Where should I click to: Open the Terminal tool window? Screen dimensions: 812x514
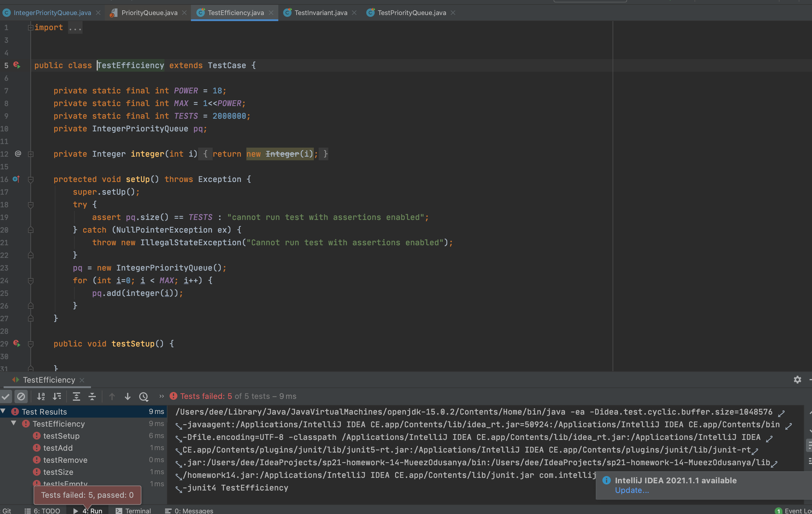pos(133,510)
